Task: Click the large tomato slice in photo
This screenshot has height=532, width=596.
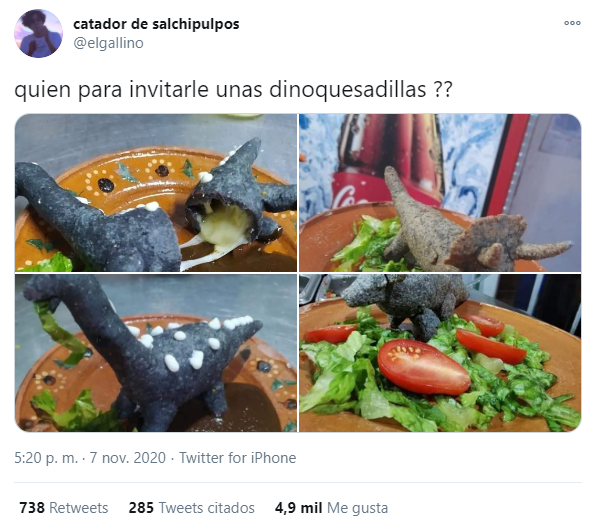Action: pos(424,367)
